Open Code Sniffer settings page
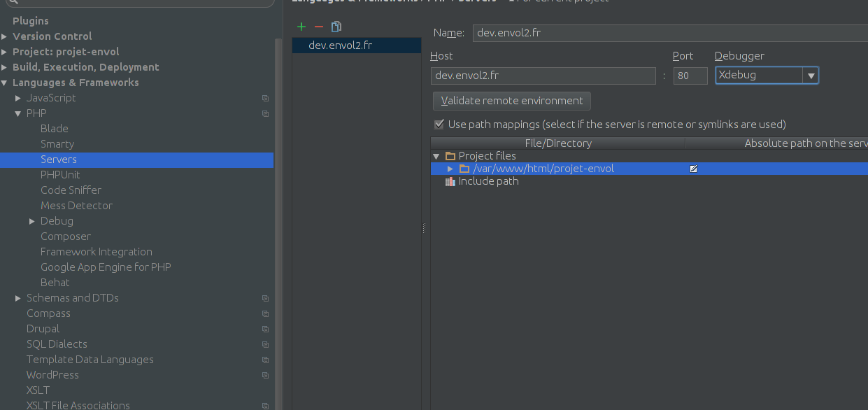Screen dimensions: 868x410 (x=71, y=190)
